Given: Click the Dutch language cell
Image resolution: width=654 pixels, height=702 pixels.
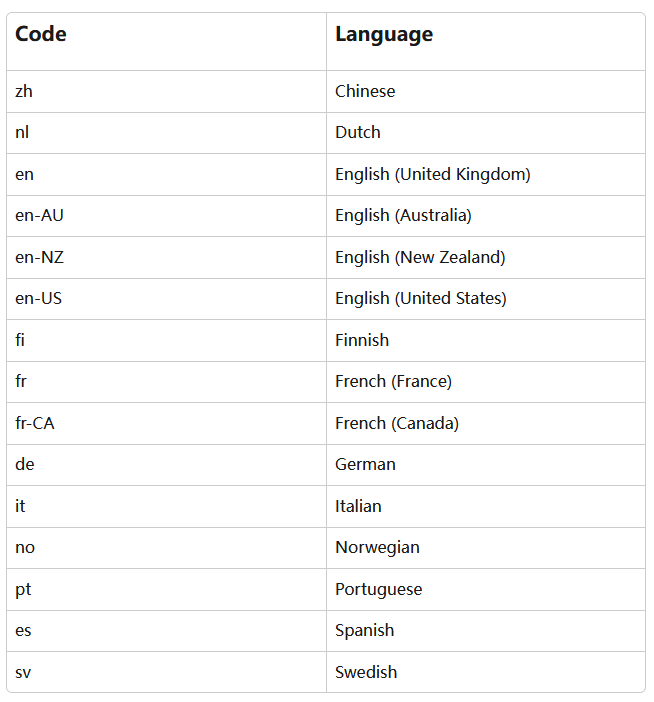Looking at the screenshot, I should tap(358, 132).
